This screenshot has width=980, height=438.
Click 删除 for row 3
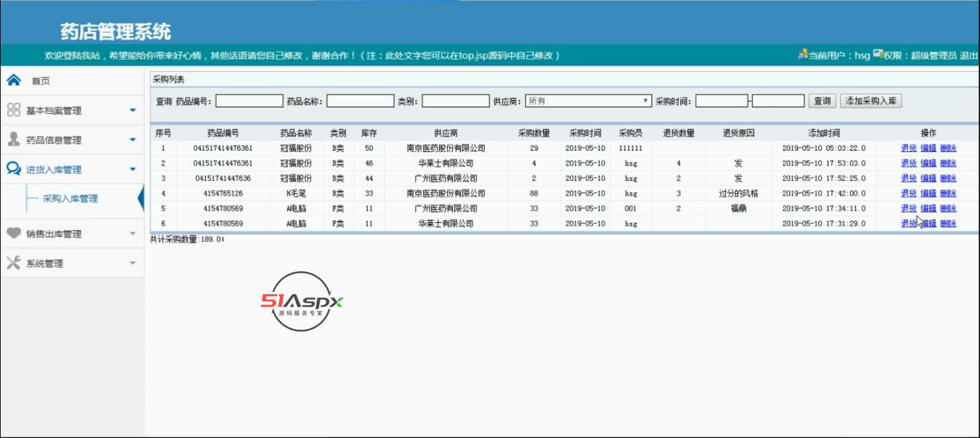[948, 178]
